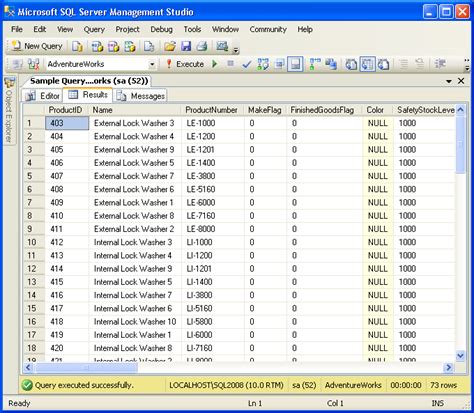Click the FinishedGoodsFlag column header
The image size is (474, 413).
pos(324,110)
